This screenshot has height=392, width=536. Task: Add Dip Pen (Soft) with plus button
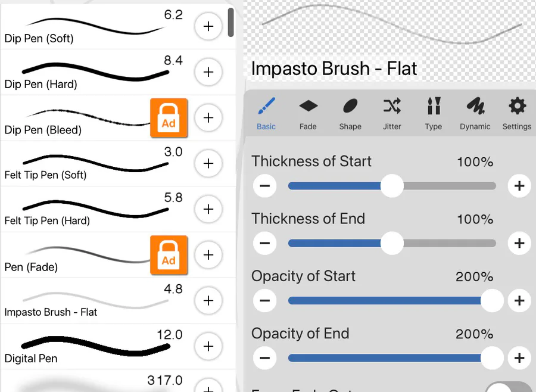click(208, 27)
